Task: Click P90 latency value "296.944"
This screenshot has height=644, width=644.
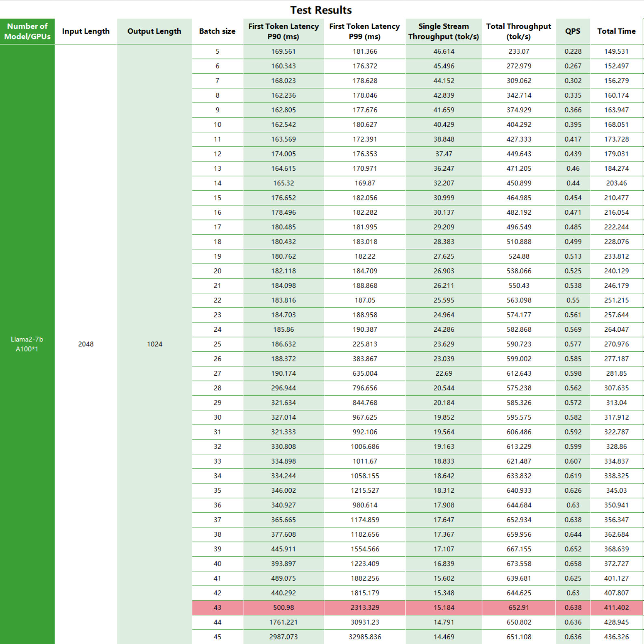Action: click(284, 388)
